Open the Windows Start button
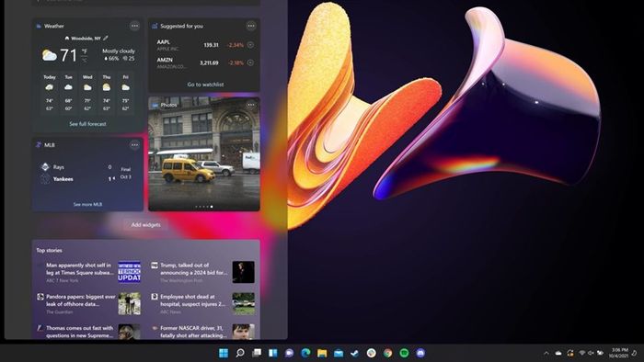Image resolution: width=644 pixels, height=362 pixels. click(x=224, y=353)
